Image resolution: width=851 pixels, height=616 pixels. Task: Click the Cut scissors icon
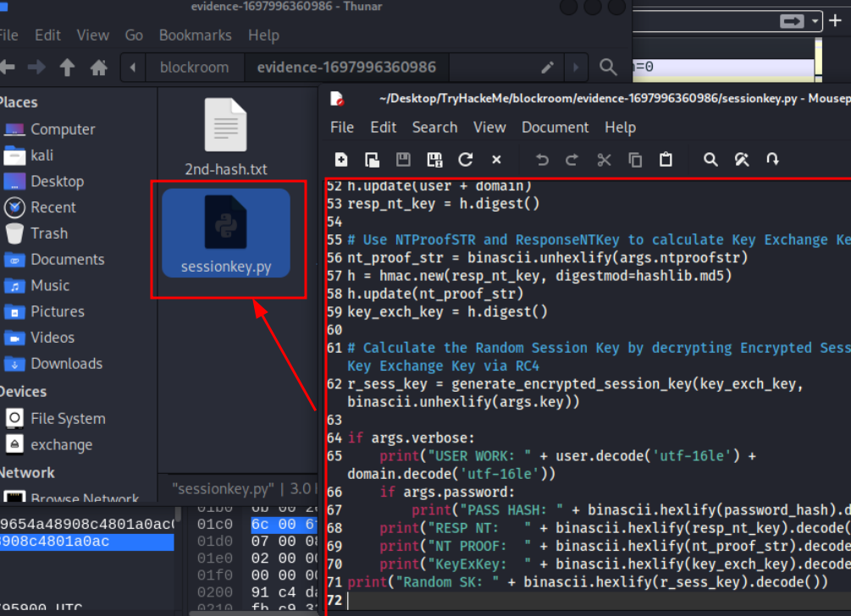(604, 159)
